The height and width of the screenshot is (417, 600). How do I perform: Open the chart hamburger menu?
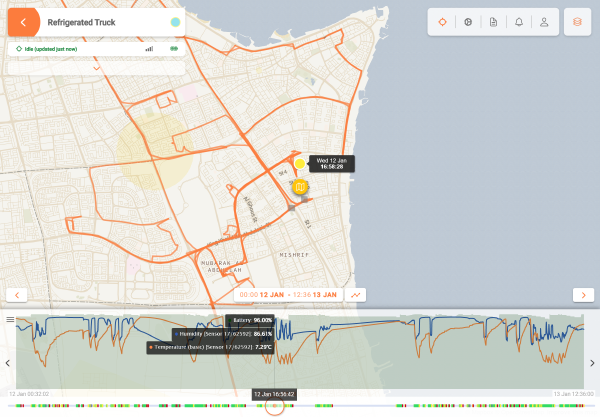pyautogui.click(x=10, y=319)
